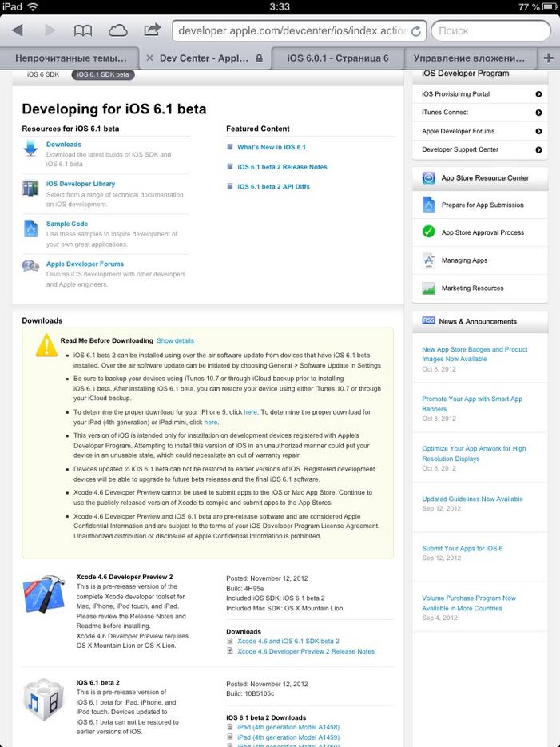The image size is (560, 747).
Task: Open Promote Your App with Smart App Banners
Action: [472, 404]
